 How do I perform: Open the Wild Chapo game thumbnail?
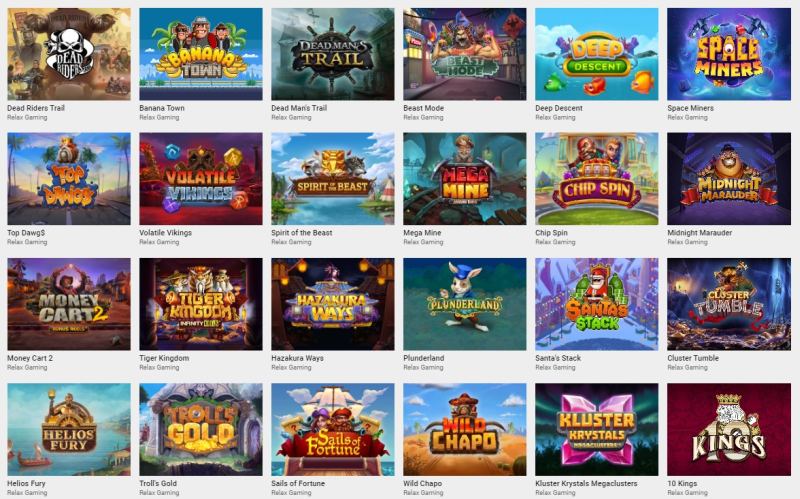pos(465,430)
